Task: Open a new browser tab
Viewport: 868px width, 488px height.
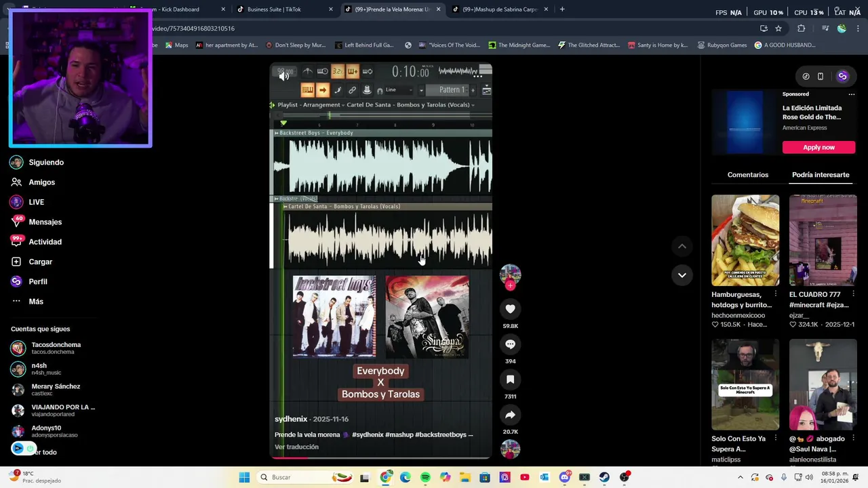Action: click(x=562, y=9)
